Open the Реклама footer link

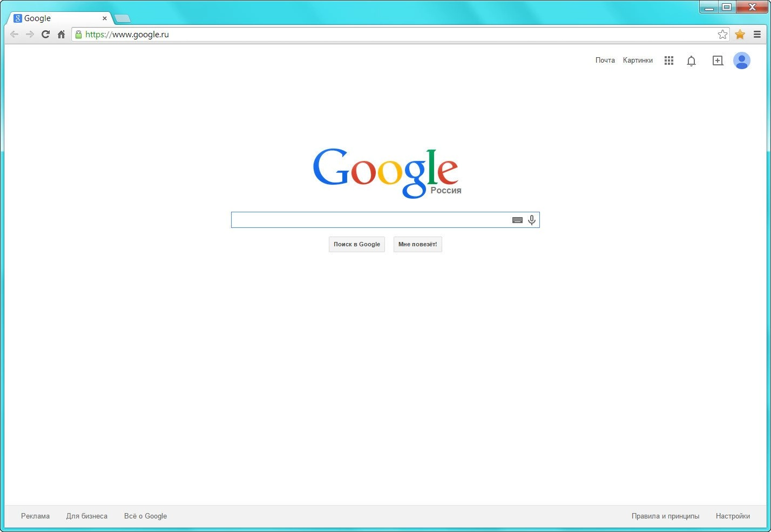coord(36,516)
